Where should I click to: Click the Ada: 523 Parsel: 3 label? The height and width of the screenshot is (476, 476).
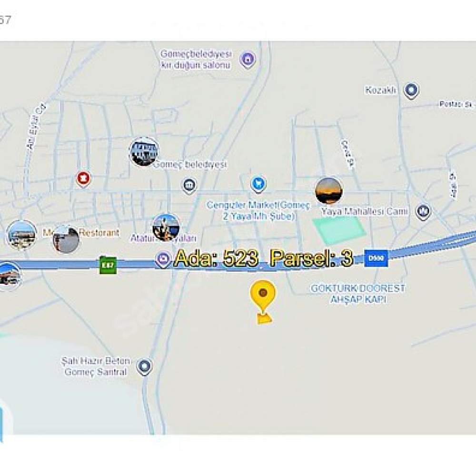click(264, 258)
